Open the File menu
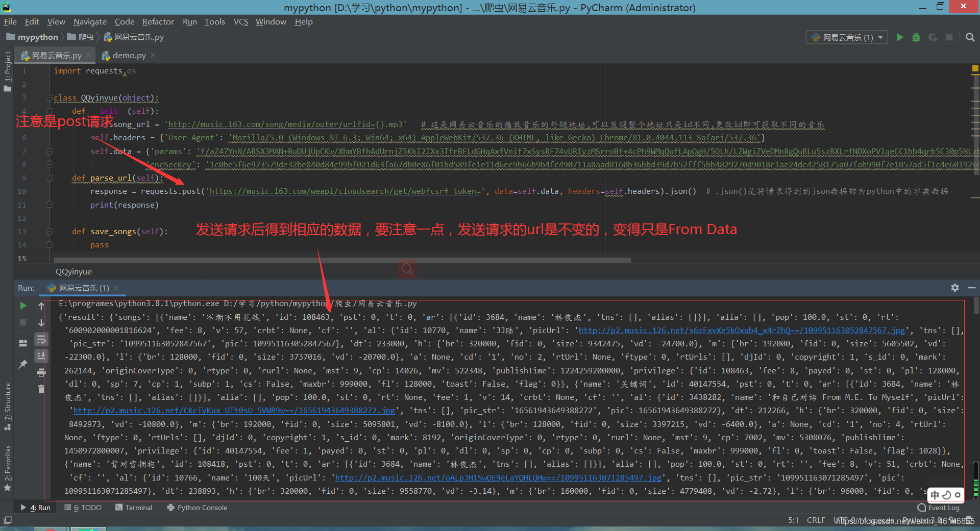The image size is (980, 531). (10, 21)
